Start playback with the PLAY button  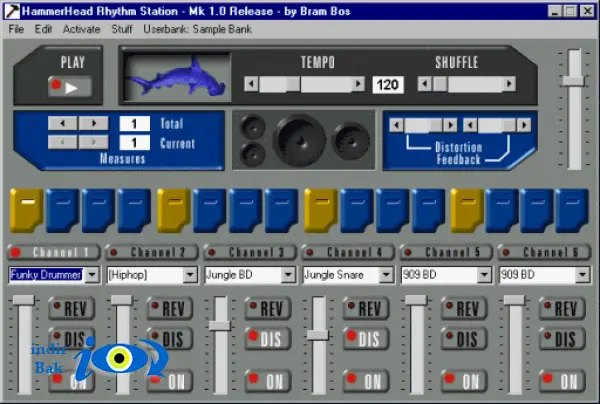70,87
